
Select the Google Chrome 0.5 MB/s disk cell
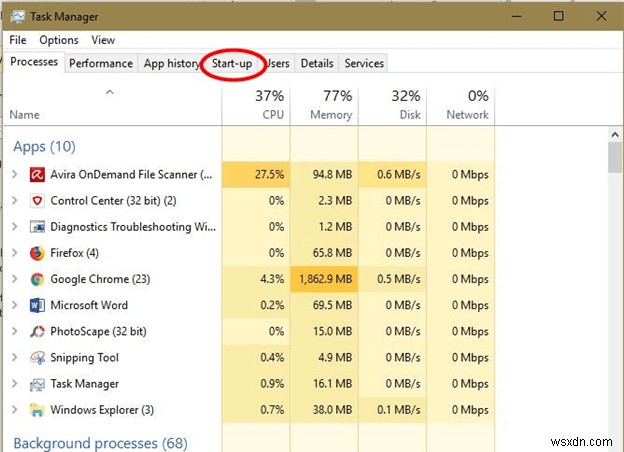pyautogui.click(x=393, y=279)
